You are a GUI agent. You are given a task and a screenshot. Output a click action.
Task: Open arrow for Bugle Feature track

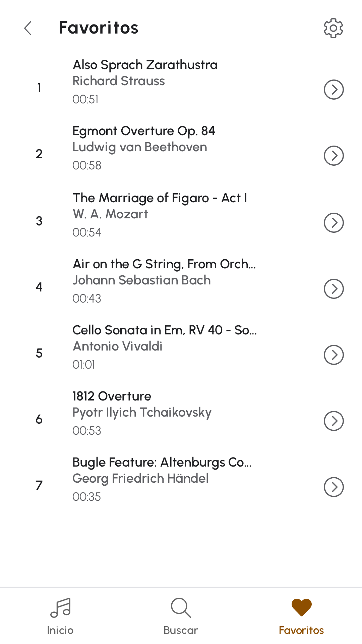[x=334, y=487]
